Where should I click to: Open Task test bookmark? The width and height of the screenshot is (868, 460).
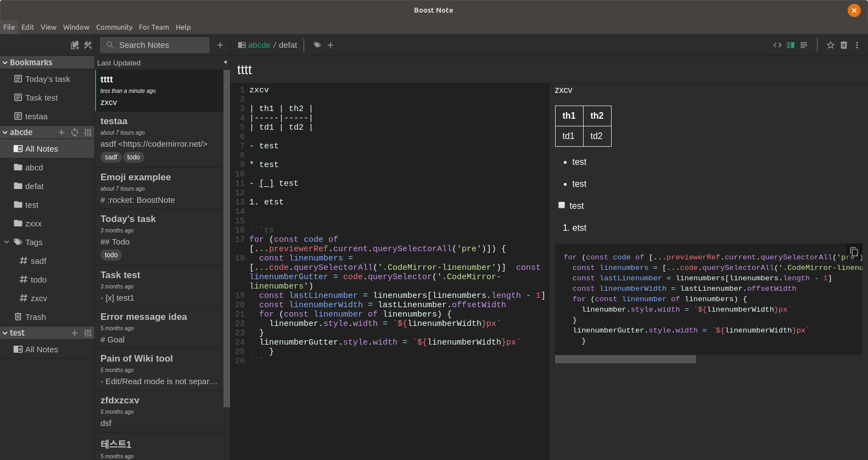pyautogui.click(x=47, y=98)
